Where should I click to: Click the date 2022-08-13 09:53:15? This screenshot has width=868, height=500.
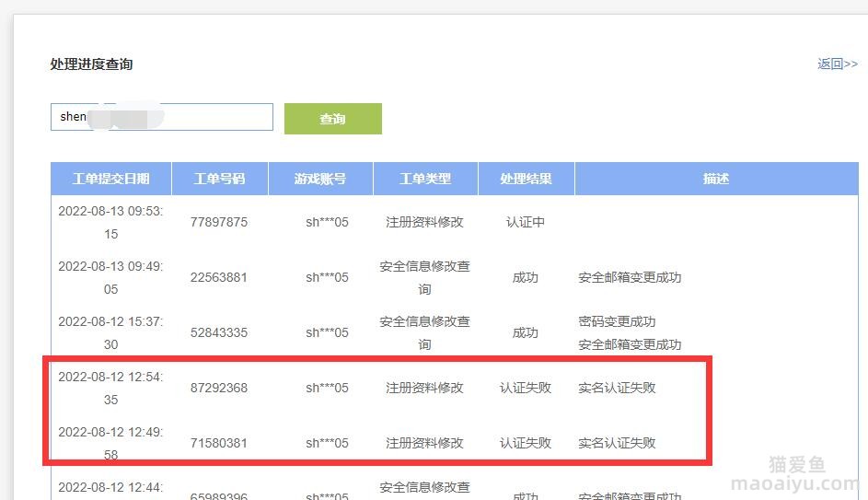coord(110,223)
